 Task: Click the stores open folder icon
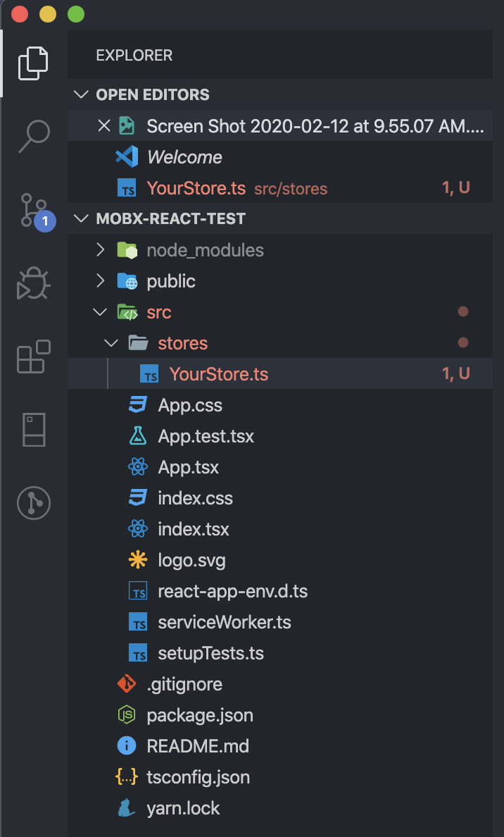(138, 342)
